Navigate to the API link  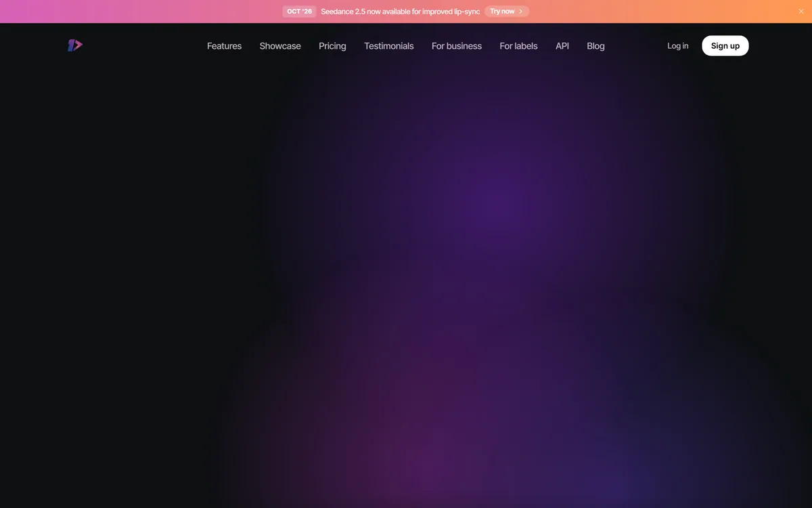click(562, 46)
